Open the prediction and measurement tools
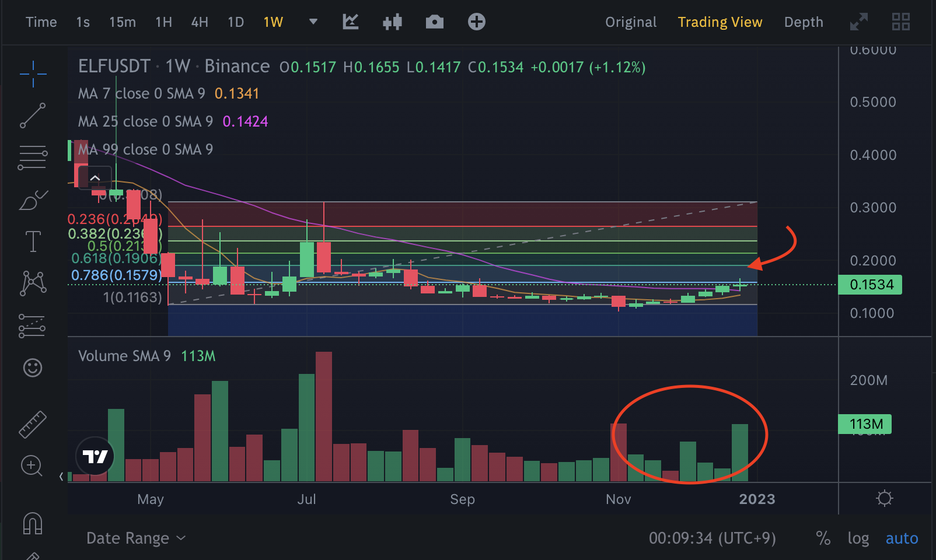 click(x=33, y=326)
